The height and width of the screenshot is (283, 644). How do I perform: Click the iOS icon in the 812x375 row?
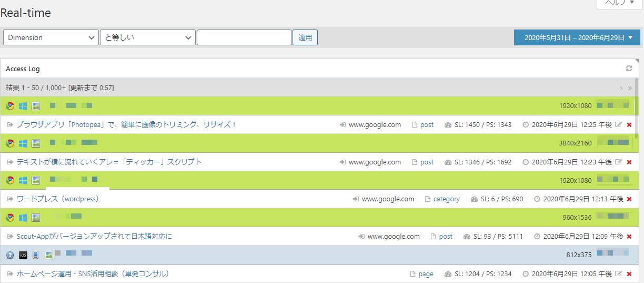point(23,255)
